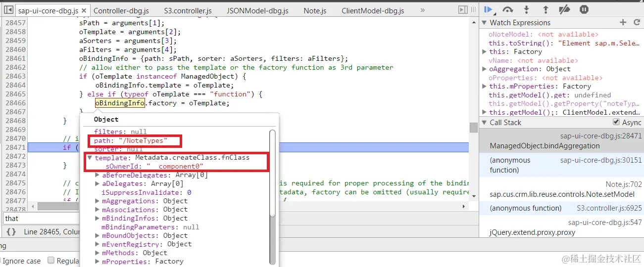Switch to the S3.controller.js tab
This screenshot has width=644, height=267.
click(x=188, y=10)
